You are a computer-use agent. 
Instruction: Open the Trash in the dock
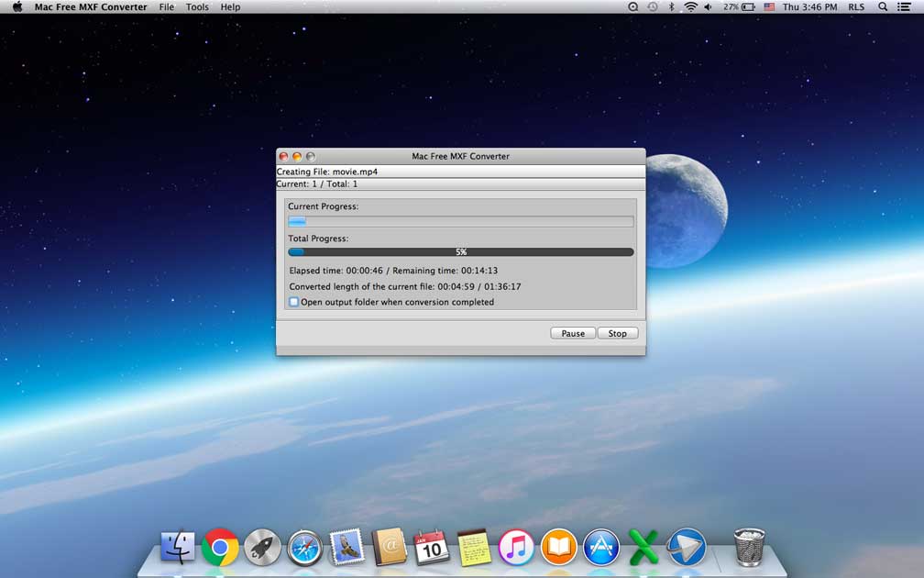749,547
